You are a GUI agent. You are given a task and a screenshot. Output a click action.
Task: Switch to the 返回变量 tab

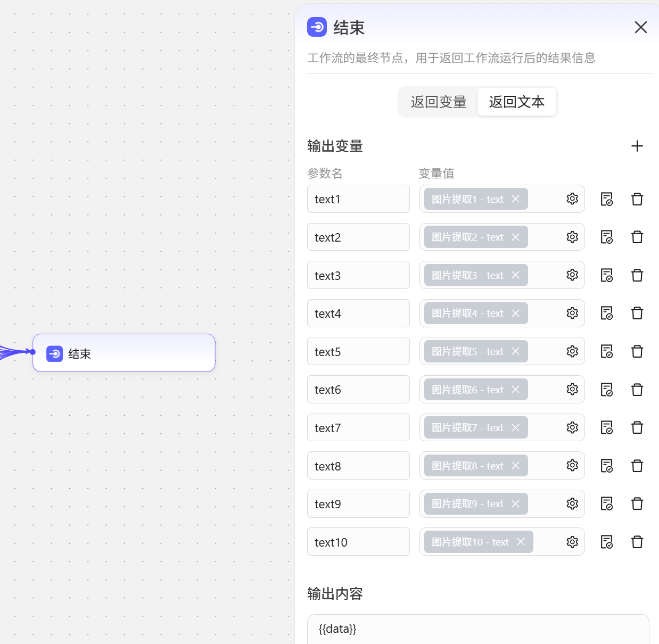click(x=438, y=101)
